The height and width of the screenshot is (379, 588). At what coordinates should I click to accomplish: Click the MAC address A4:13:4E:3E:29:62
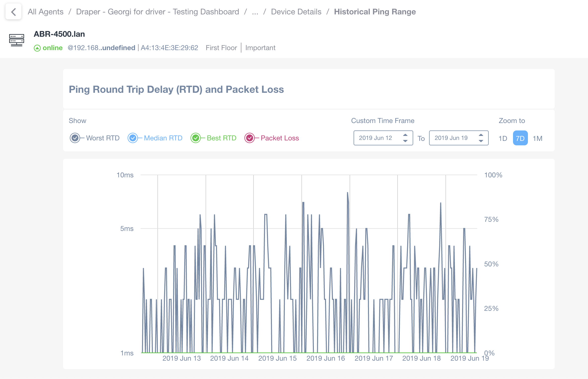169,48
